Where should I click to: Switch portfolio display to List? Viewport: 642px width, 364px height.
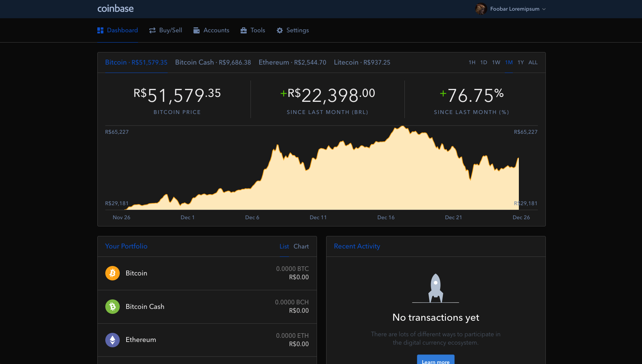284,246
